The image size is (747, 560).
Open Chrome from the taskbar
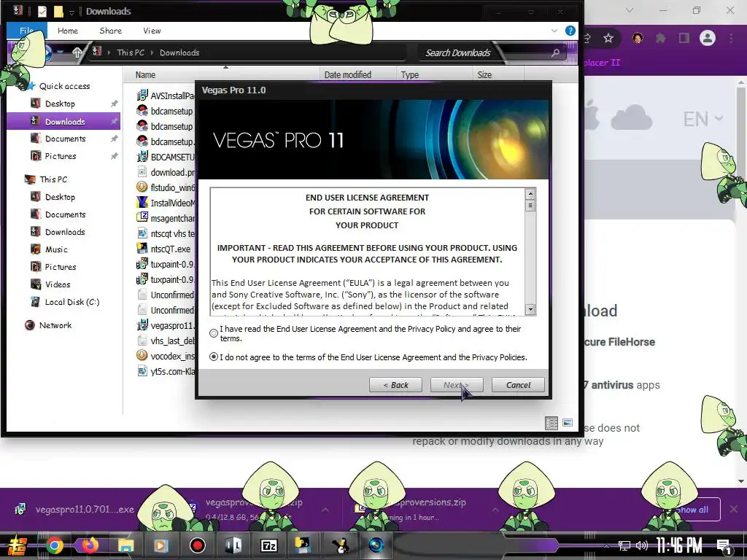(x=55, y=545)
